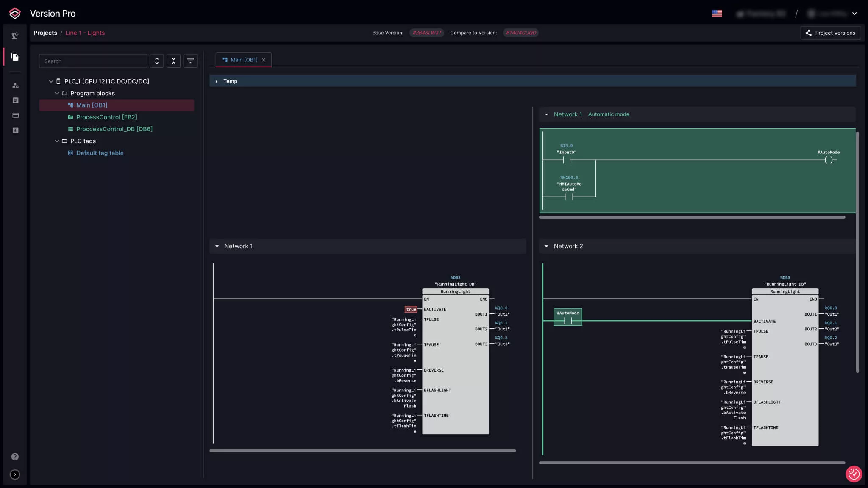
Task: Select the documents copy sidebar icon
Action: 15,57
